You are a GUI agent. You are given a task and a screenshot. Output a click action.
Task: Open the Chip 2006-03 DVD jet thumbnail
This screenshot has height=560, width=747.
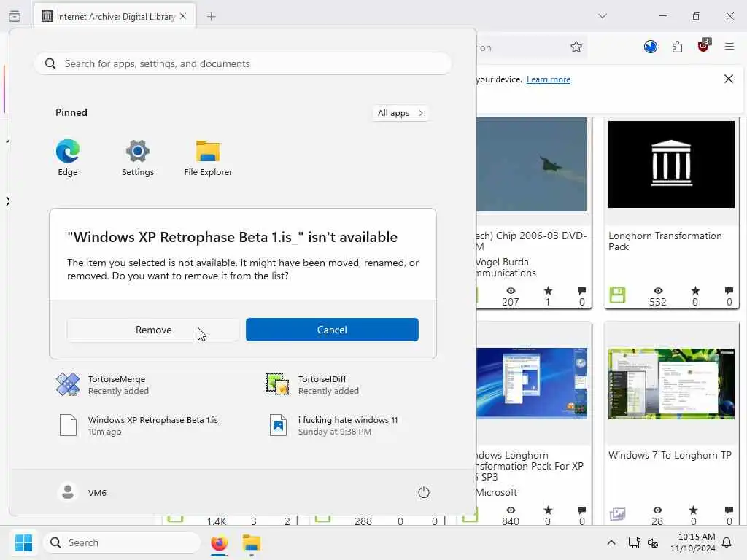[532, 164]
